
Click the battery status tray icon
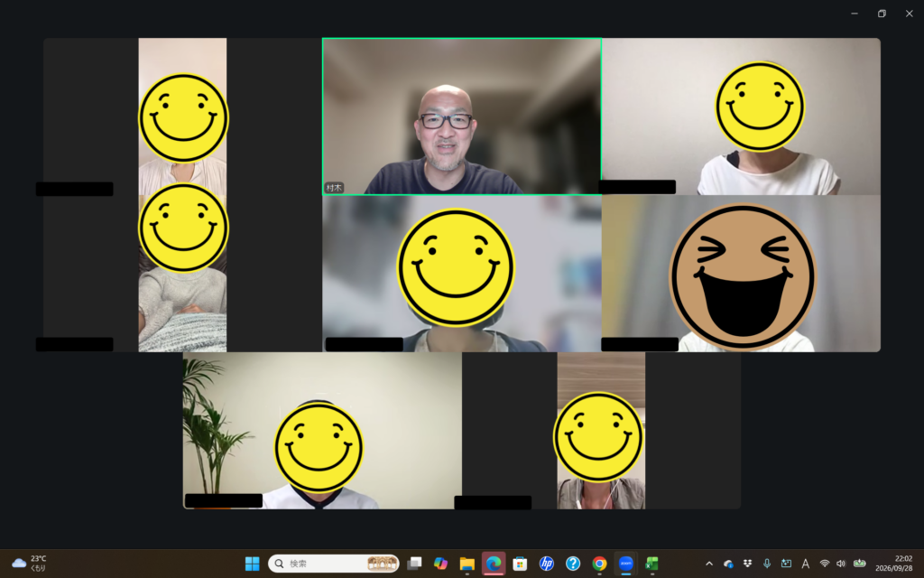[x=860, y=564]
